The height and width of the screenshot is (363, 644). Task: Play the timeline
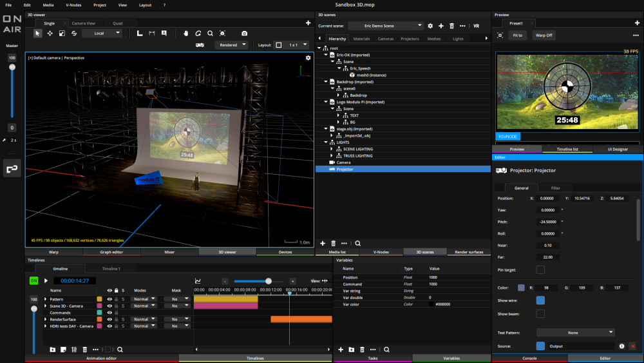[x=46, y=280]
